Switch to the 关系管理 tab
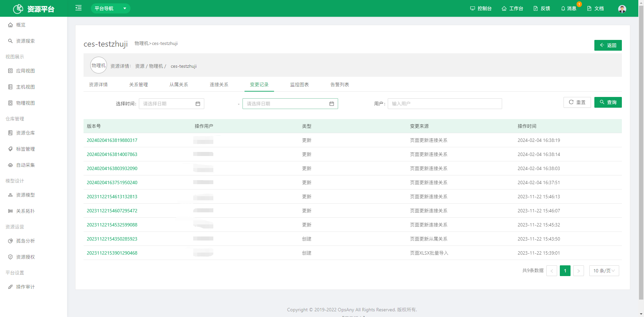The image size is (644, 317). pyautogui.click(x=139, y=85)
